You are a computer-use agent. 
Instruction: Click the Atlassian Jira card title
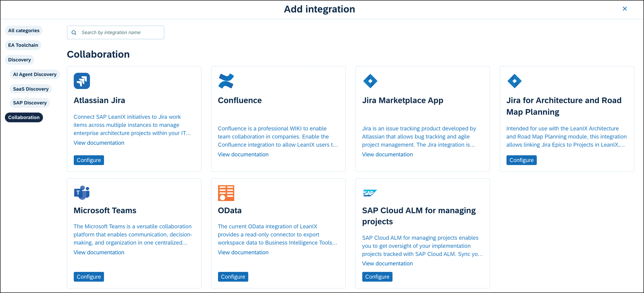[x=99, y=100]
